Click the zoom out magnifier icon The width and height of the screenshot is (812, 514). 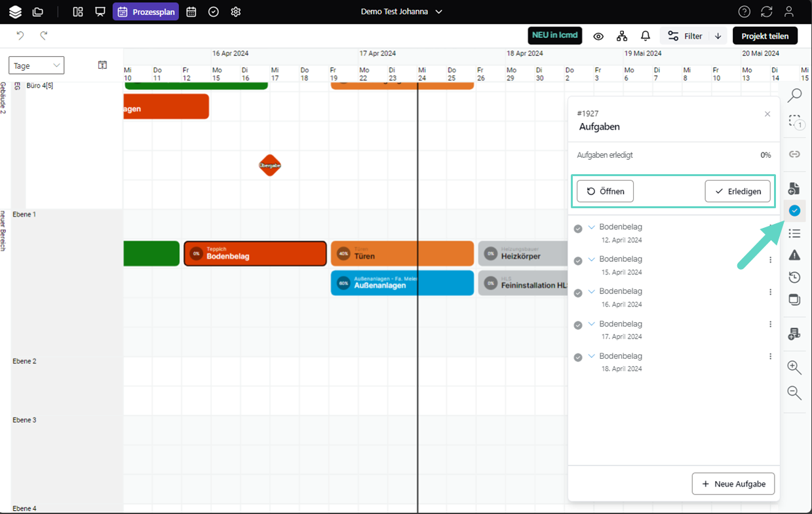coord(794,392)
